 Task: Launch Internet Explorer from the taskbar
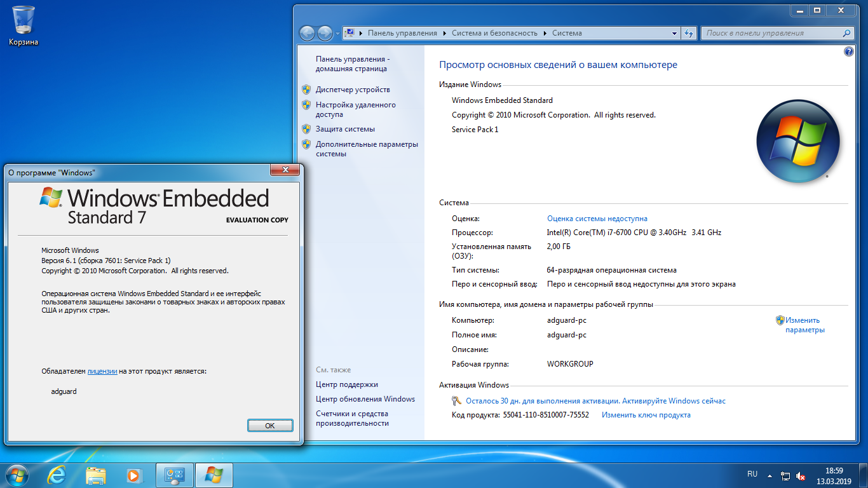coord(57,475)
